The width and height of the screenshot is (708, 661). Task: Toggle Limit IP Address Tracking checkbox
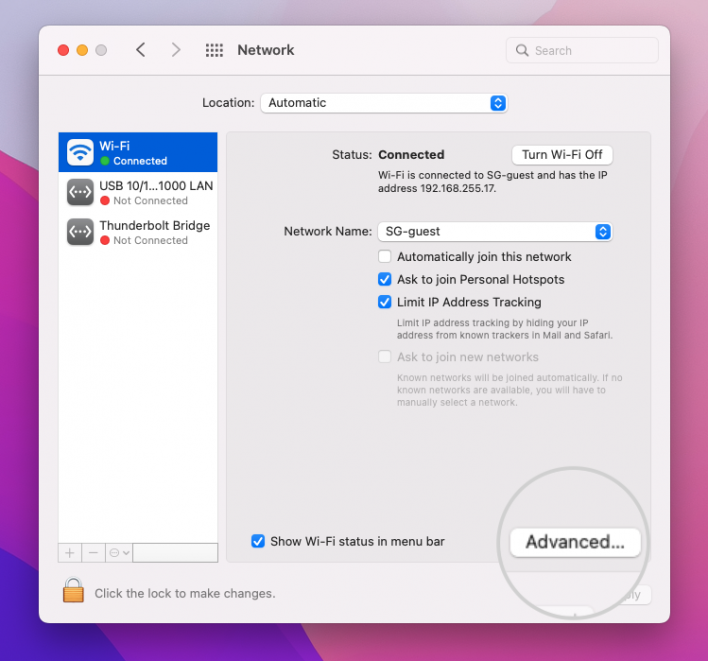pos(384,302)
